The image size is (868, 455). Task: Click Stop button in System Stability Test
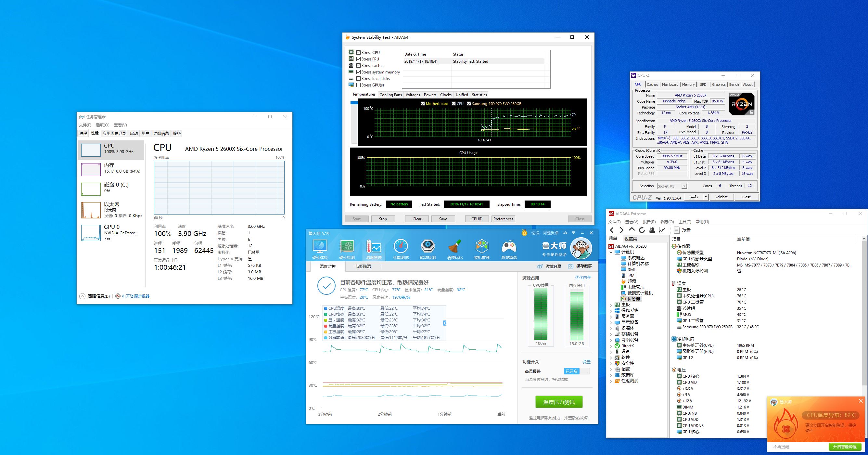pyautogui.click(x=383, y=219)
